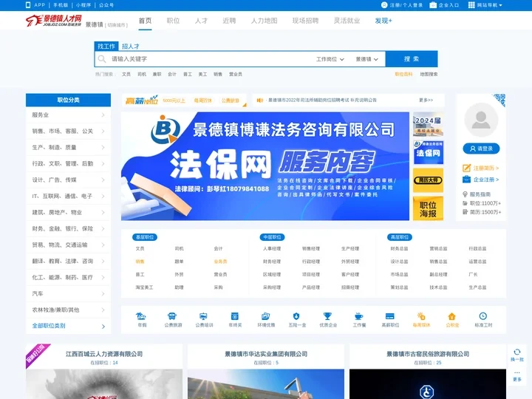Open the 工作岗位 dropdown in search bar
Viewport: 532px width, 399px height.
point(330,59)
